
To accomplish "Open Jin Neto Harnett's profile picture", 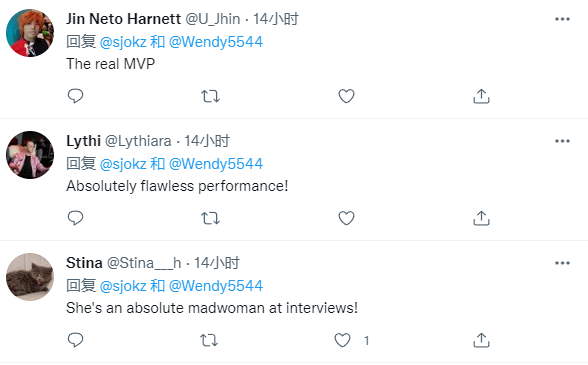I will 30,33.
